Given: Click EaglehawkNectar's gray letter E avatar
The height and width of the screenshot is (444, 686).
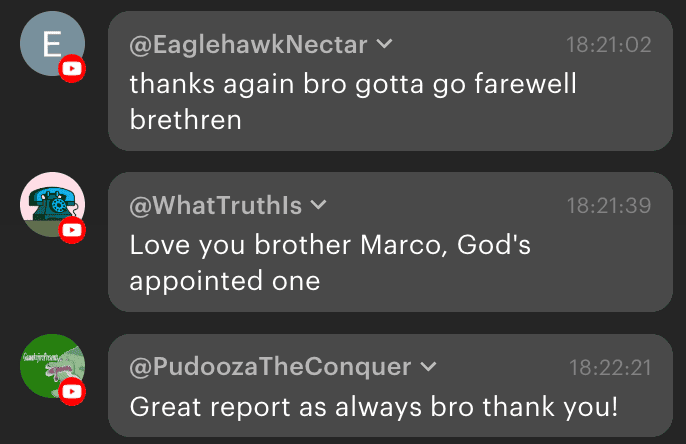Looking at the screenshot, I should coord(50,42).
